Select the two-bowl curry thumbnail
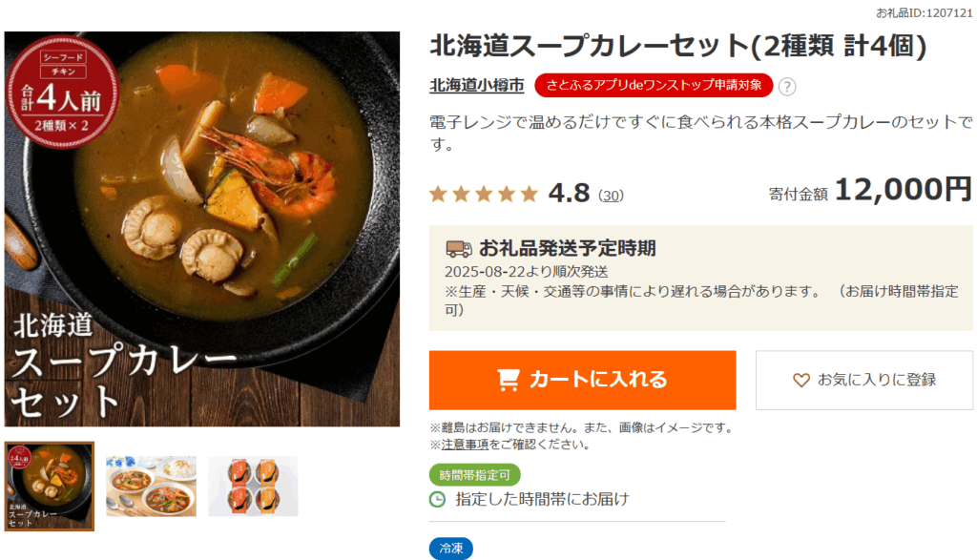Image resolution: width=977 pixels, height=560 pixels. tap(151, 486)
